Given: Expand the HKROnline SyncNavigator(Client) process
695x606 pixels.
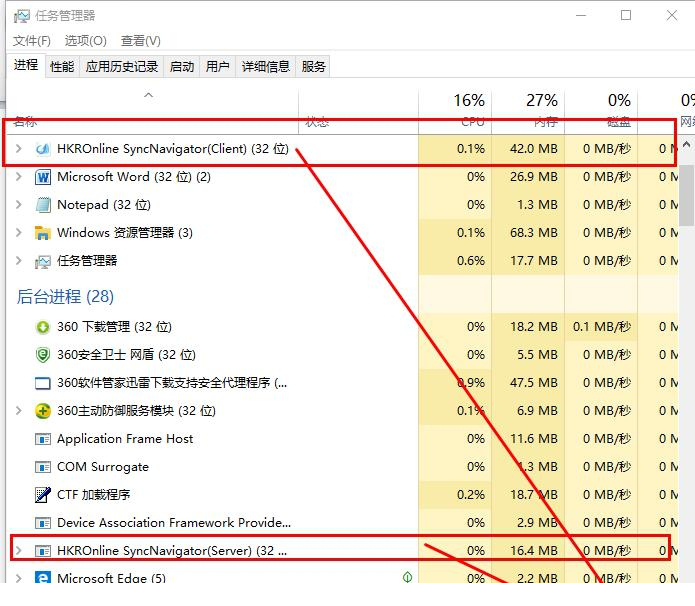Looking at the screenshot, I should point(19,149).
